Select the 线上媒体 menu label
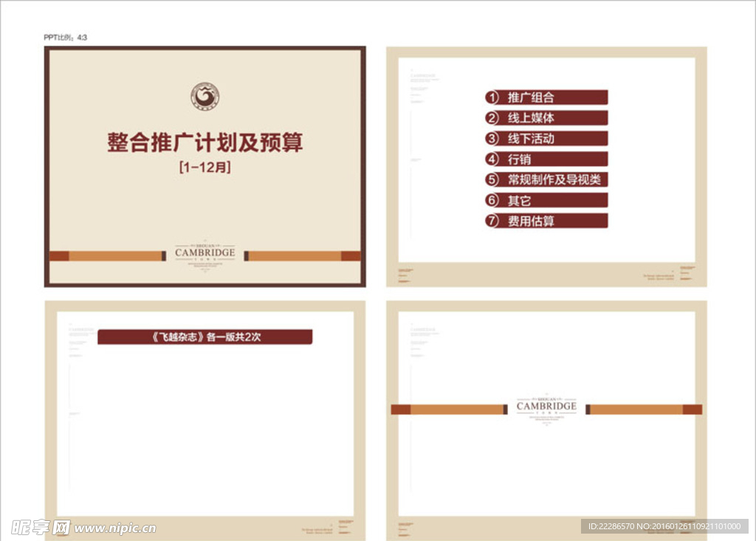 (x=531, y=118)
